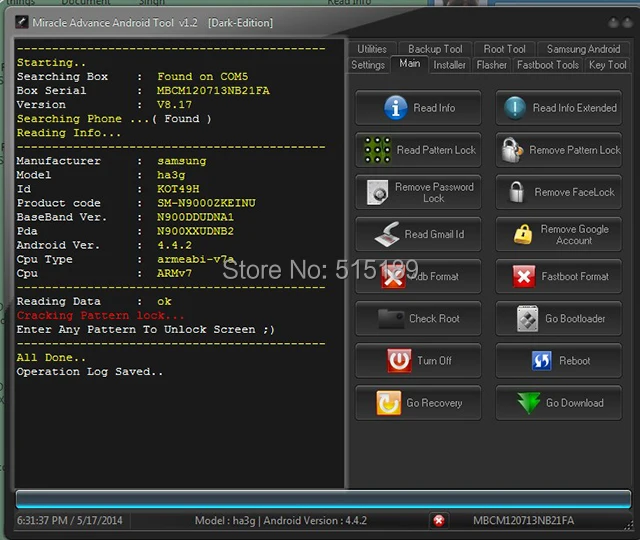This screenshot has height=540, width=640.
Task: Click the yellow padlock Remove Google Account icon
Action: coord(523,234)
